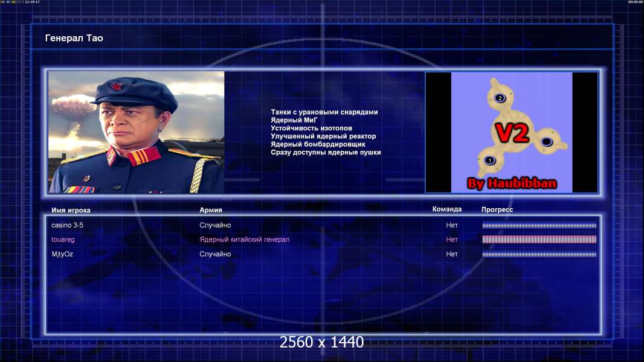Viewport: 644px width, 362px height.
Task: Click 'Ядерный бомбардировщик' text line
Action: tap(318, 144)
